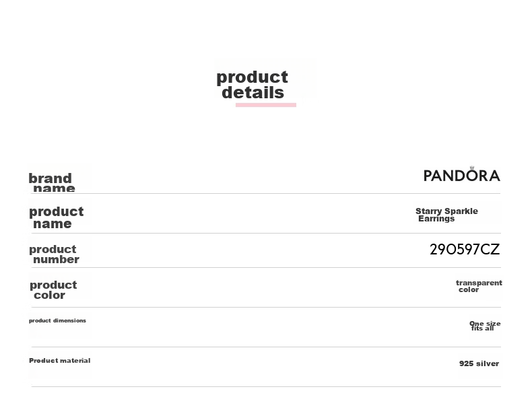
Task: Click the 'One size fits all' value
Action: click(485, 325)
